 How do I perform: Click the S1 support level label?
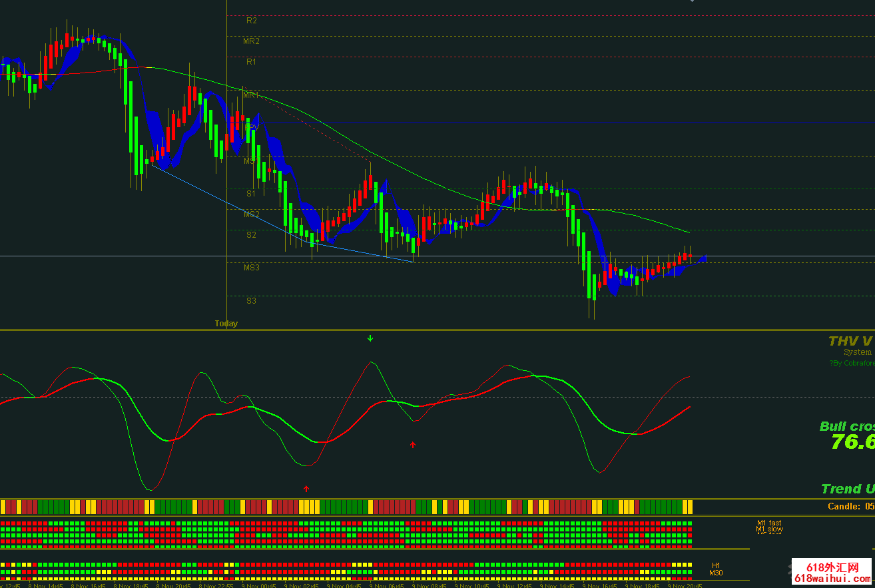[x=251, y=194]
